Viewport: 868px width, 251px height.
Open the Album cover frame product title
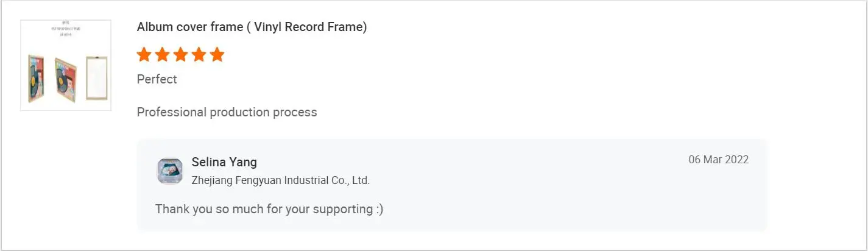(x=251, y=27)
